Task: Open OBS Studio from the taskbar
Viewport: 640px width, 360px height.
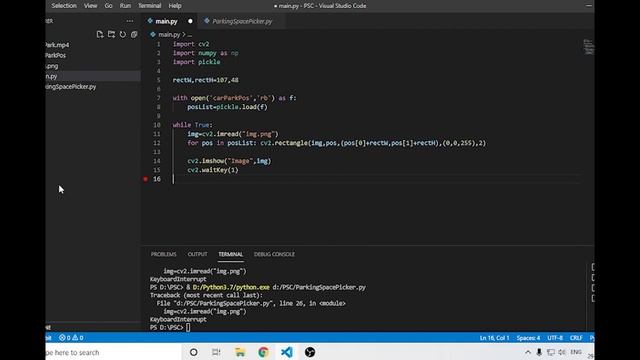Action: pos(310,352)
